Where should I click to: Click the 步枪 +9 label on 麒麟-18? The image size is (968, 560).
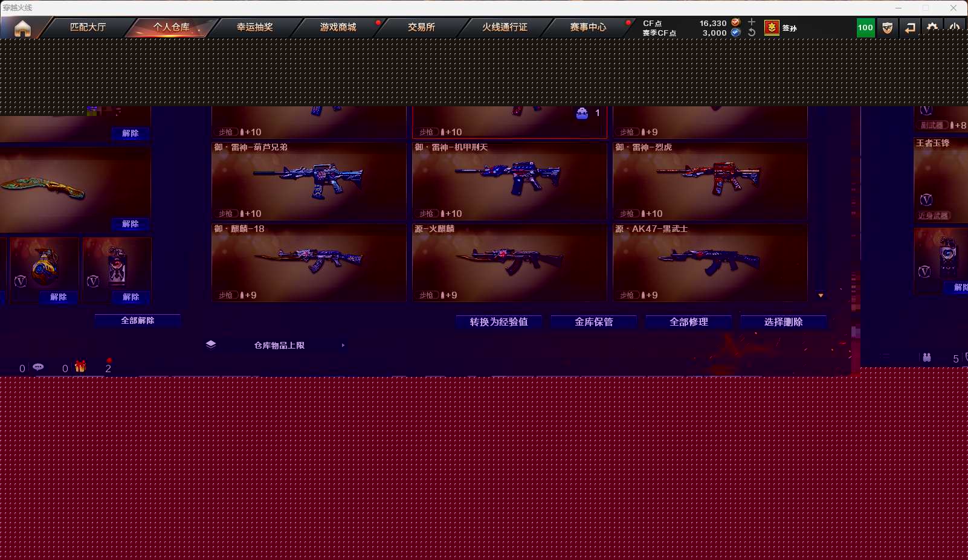237,295
